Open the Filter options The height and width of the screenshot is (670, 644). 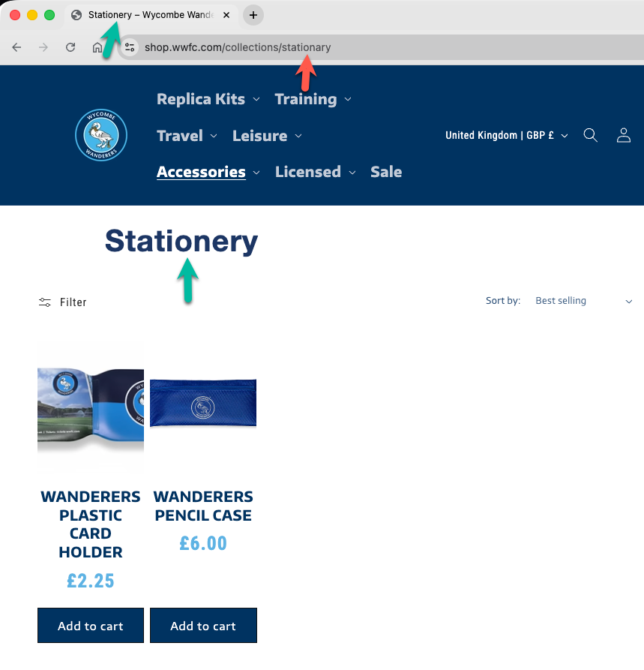[x=63, y=302]
